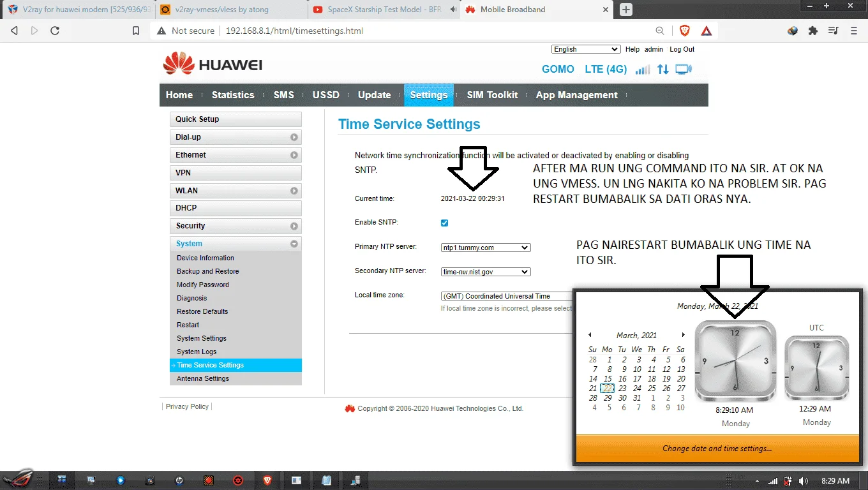This screenshot has height=490, width=868.
Task: Bookmark this page using the bookmark icon
Action: click(135, 31)
